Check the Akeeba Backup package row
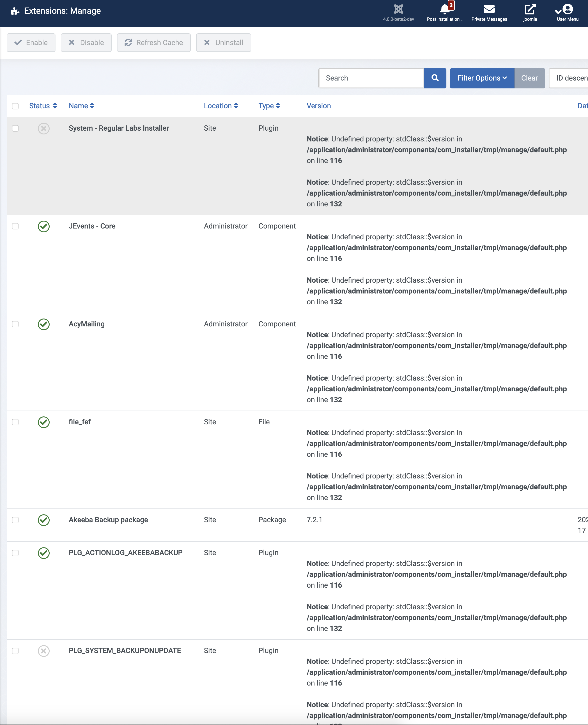 pos(15,520)
